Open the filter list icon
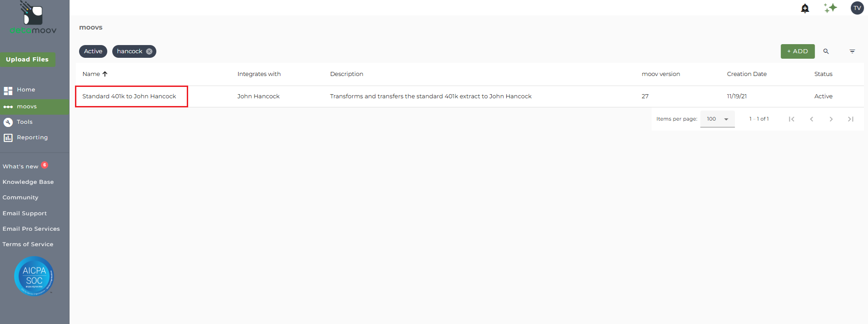The image size is (868, 324). [x=852, y=51]
